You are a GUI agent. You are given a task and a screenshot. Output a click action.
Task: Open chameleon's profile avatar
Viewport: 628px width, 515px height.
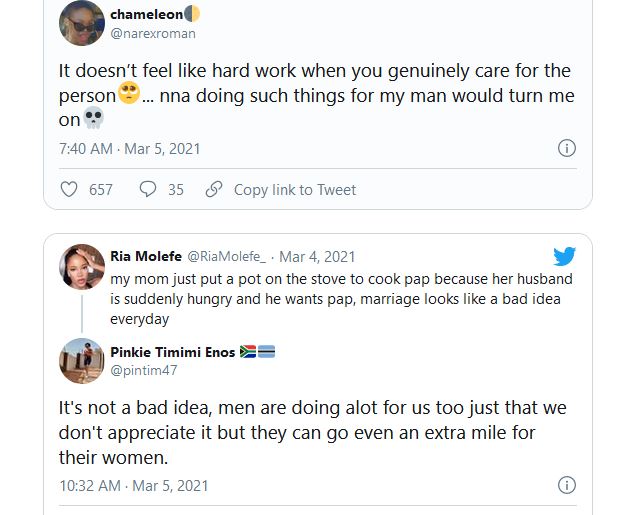82,23
